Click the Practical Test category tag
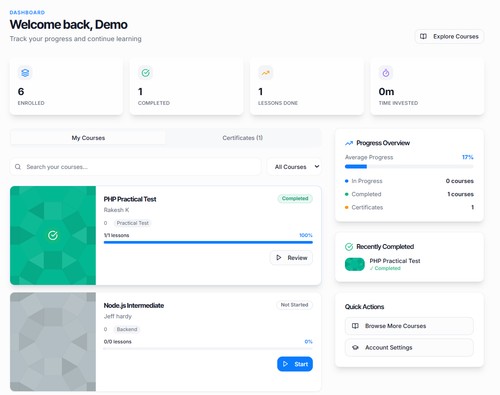500x395 pixels. (x=133, y=223)
